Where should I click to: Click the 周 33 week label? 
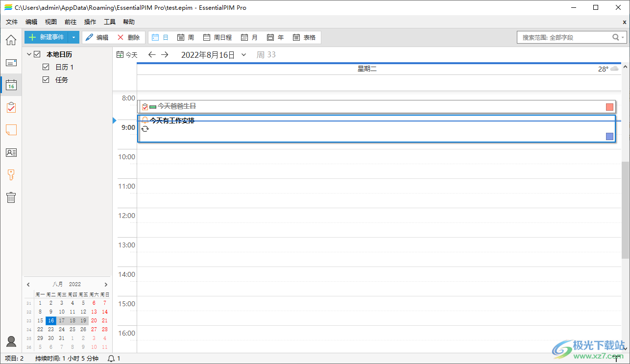[266, 55]
